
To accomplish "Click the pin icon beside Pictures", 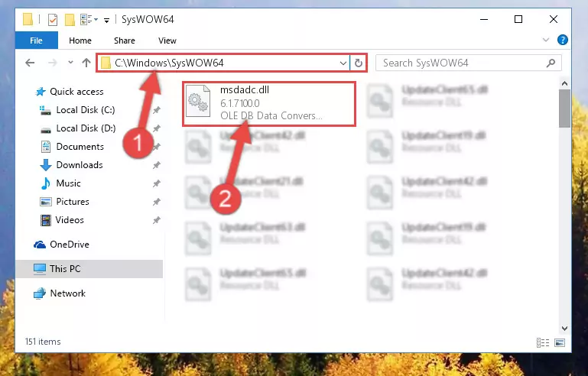I will pyautogui.click(x=157, y=202).
